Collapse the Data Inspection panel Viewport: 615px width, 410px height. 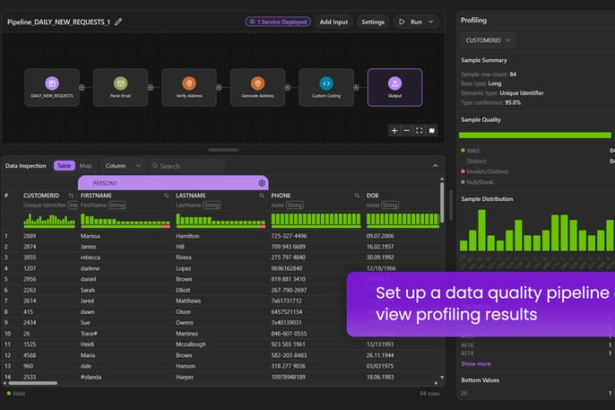click(435, 166)
